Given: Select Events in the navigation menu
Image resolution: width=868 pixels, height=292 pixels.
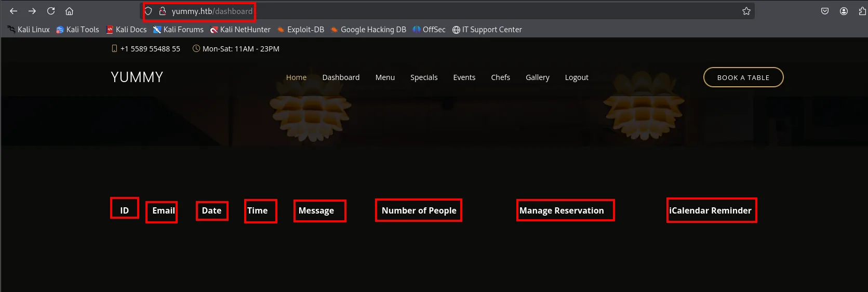Looking at the screenshot, I should point(464,77).
